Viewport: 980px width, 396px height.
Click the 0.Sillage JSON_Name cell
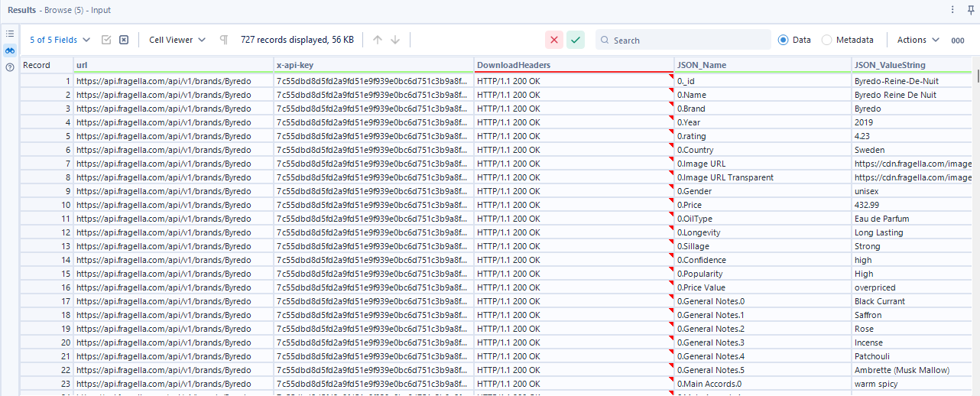tap(763, 246)
